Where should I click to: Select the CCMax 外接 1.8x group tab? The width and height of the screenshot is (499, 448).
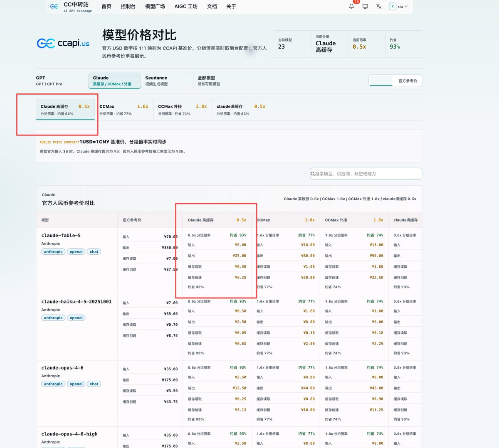pyautogui.click(x=183, y=110)
